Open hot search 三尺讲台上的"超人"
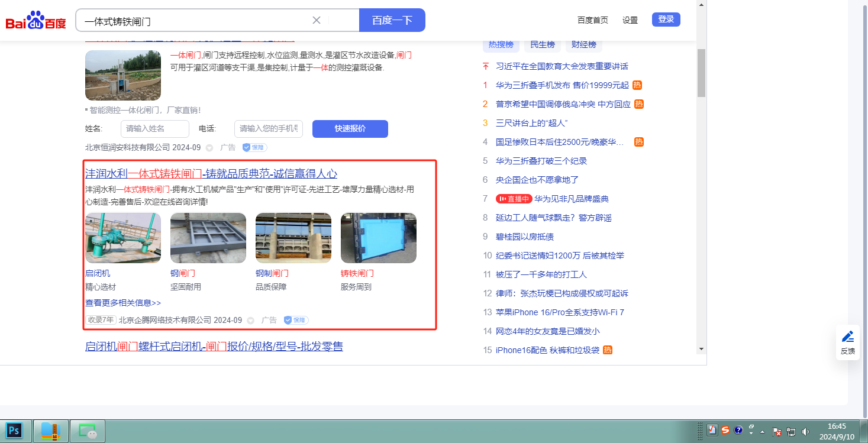The image size is (868, 443). coord(532,123)
